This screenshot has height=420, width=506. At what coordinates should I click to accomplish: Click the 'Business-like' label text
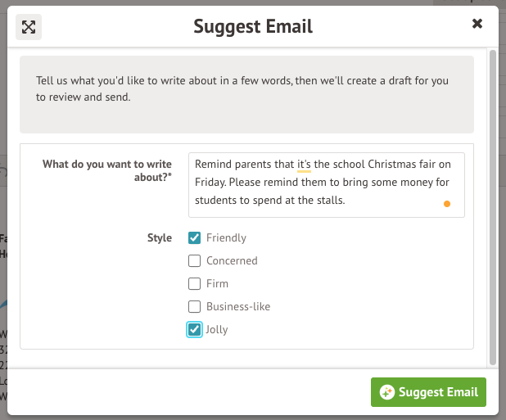coord(238,307)
